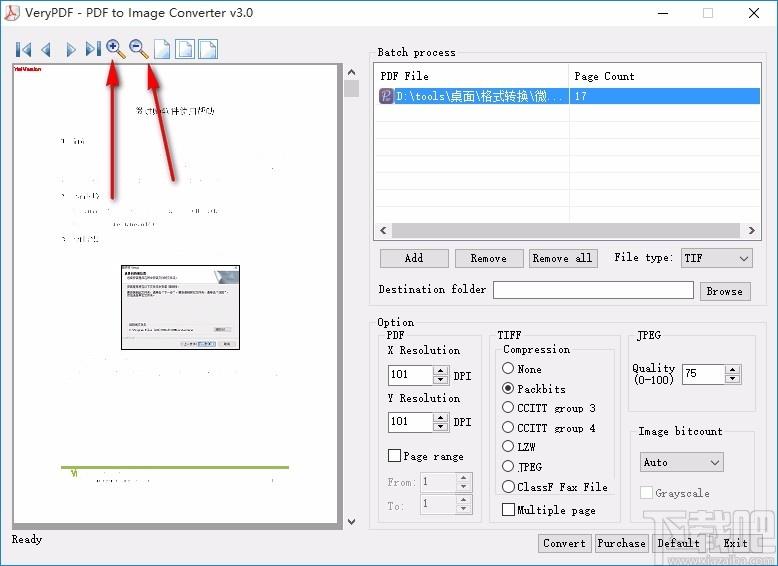Screen dimensions: 778x566
Task: Enable the Page range checkbox
Action: tap(394, 455)
